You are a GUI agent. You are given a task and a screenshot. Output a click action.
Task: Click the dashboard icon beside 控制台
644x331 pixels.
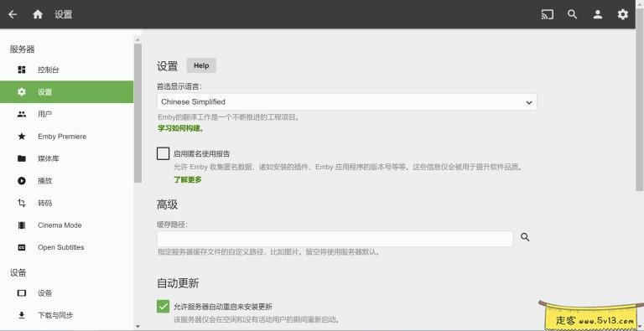click(22, 70)
